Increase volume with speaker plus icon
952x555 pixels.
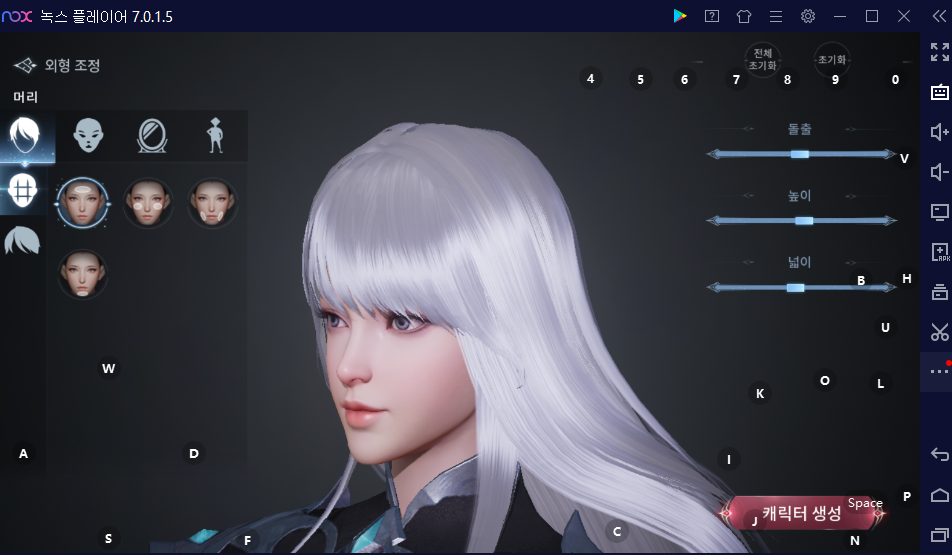(x=939, y=132)
